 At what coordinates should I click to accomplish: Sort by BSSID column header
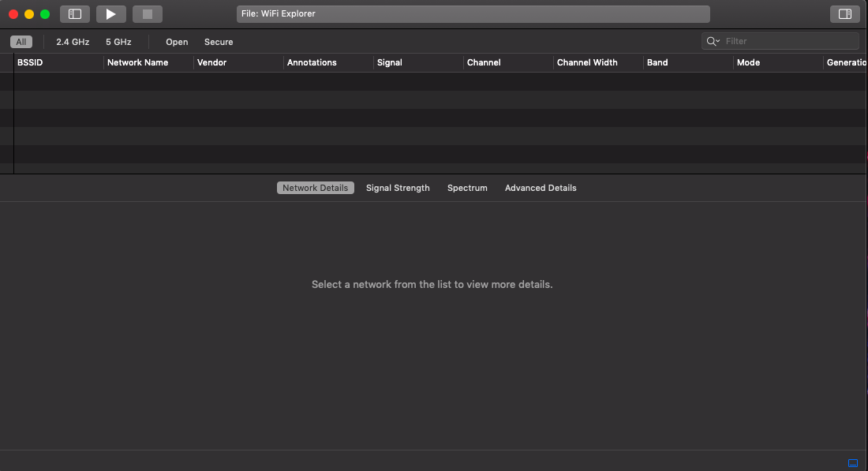(58, 62)
